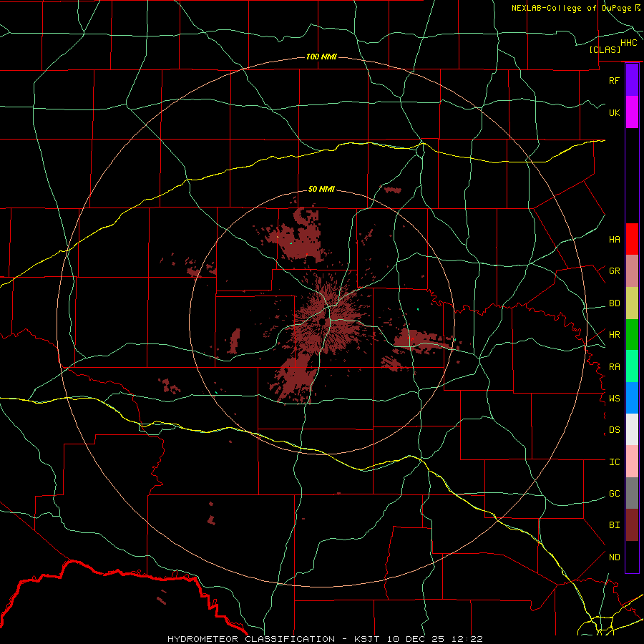Image resolution: width=644 pixels, height=644 pixels.
Task: Click the BI dark red legend swatch
Action: pos(632,525)
